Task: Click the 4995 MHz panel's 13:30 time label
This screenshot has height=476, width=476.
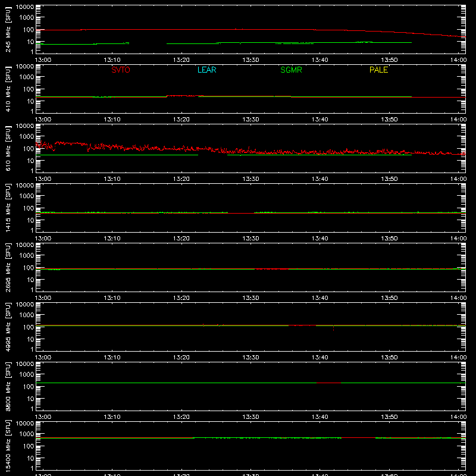Action: pos(250,358)
